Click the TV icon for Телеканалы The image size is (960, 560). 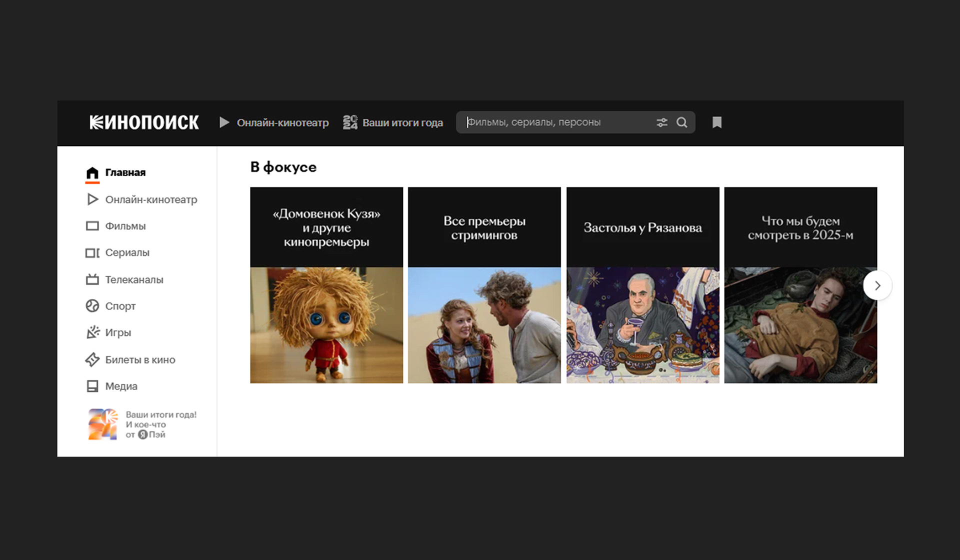tap(92, 279)
